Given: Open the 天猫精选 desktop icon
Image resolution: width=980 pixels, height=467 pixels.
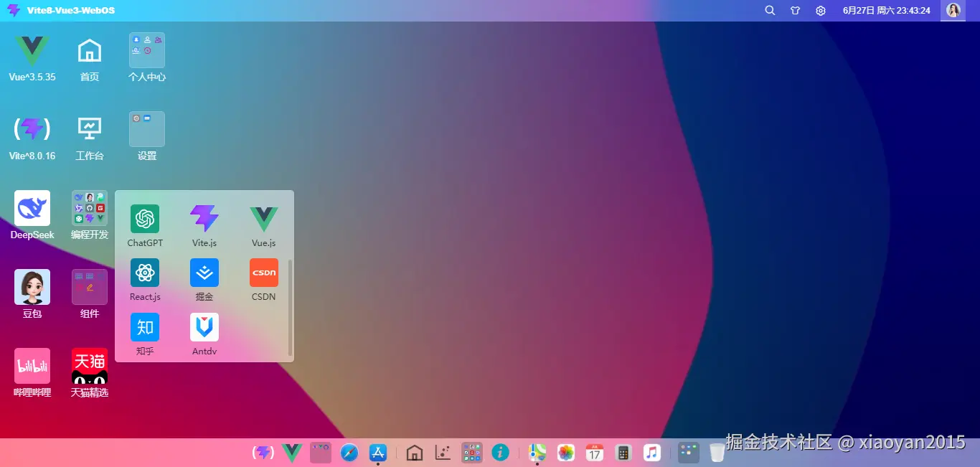Looking at the screenshot, I should [x=90, y=366].
